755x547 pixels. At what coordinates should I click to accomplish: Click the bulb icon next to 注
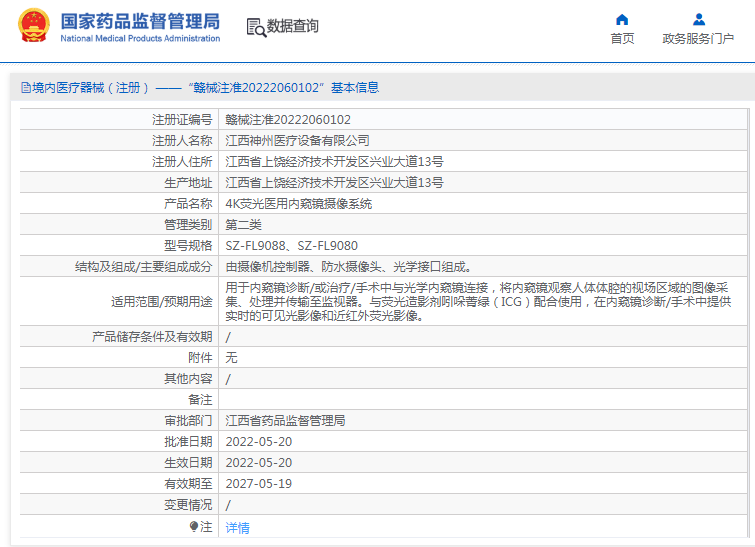coord(194,527)
